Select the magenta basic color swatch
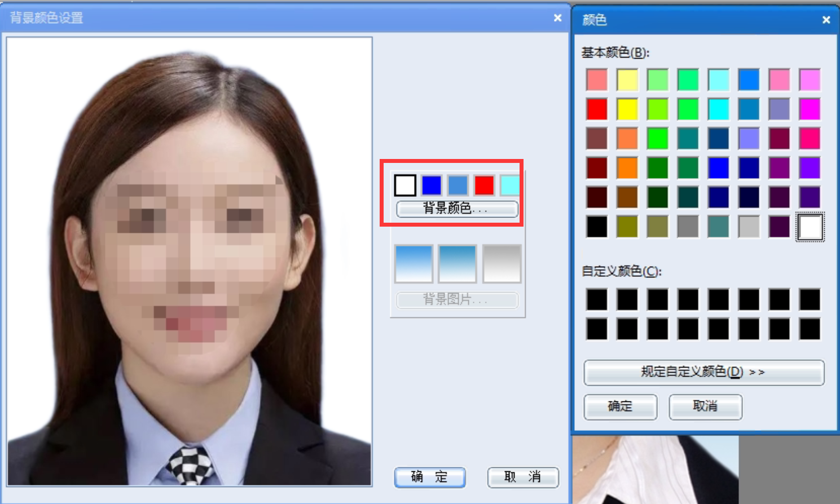 tap(810, 109)
